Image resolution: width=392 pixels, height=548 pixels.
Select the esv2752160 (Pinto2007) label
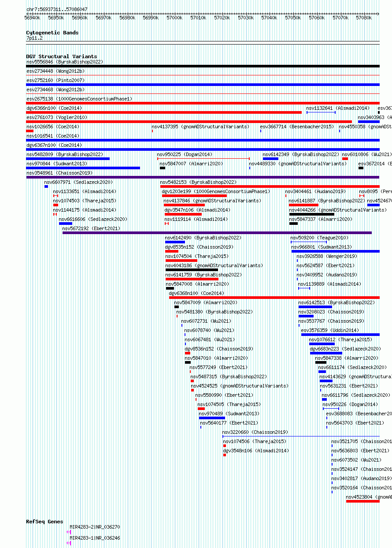pos(55,80)
